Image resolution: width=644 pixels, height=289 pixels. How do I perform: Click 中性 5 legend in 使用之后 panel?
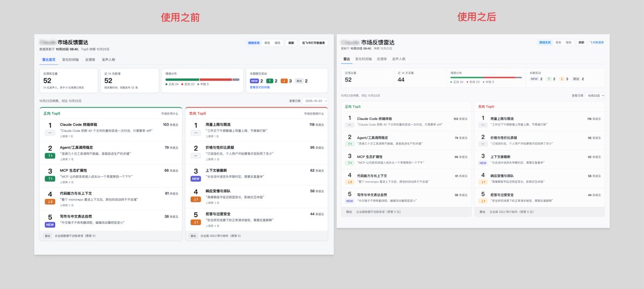(489, 82)
